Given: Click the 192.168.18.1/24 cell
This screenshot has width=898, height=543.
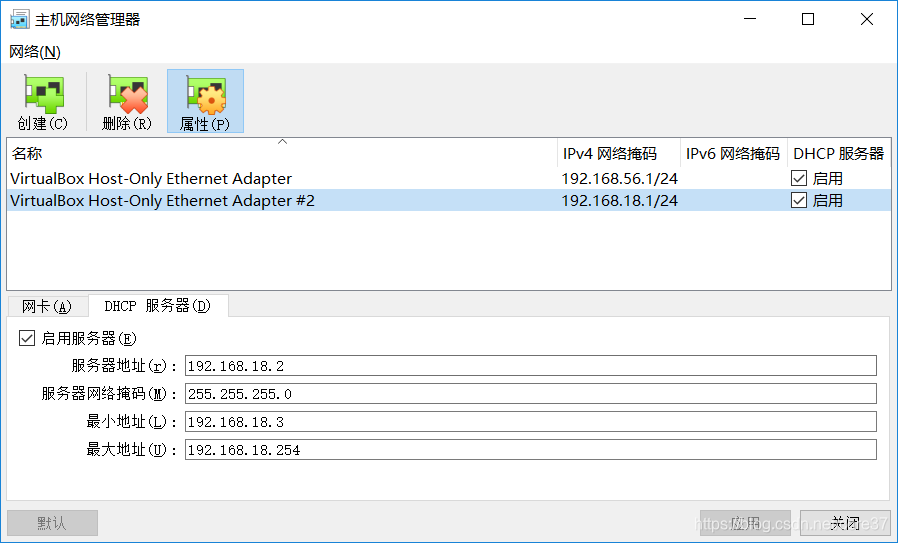Looking at the screenshot, I should 620,200.
